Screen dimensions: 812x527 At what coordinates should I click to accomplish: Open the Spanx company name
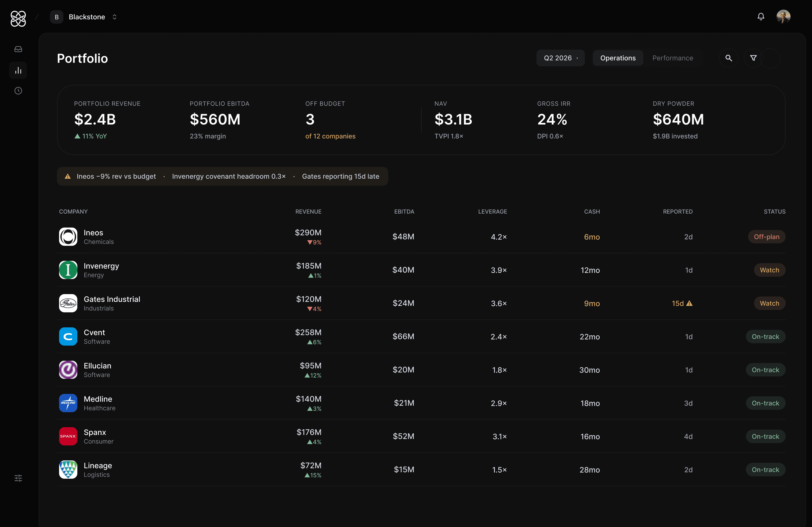pyautogui.click(x=95, y=433)
